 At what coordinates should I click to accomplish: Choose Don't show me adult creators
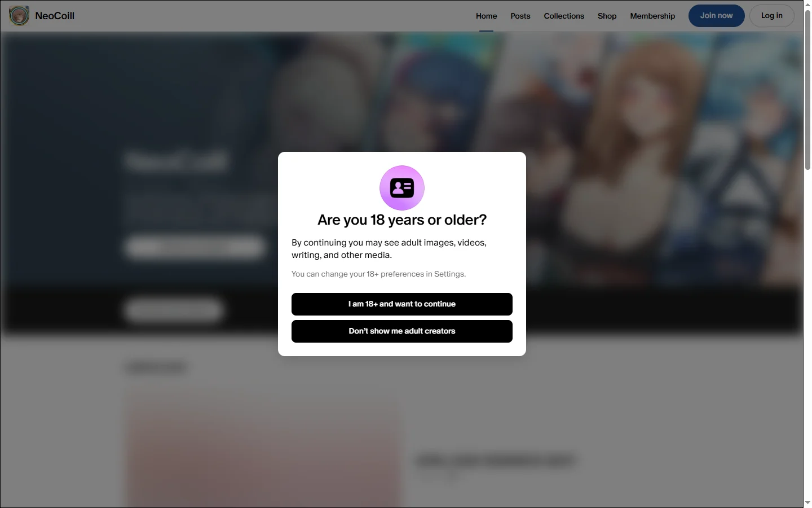[402, 331]
